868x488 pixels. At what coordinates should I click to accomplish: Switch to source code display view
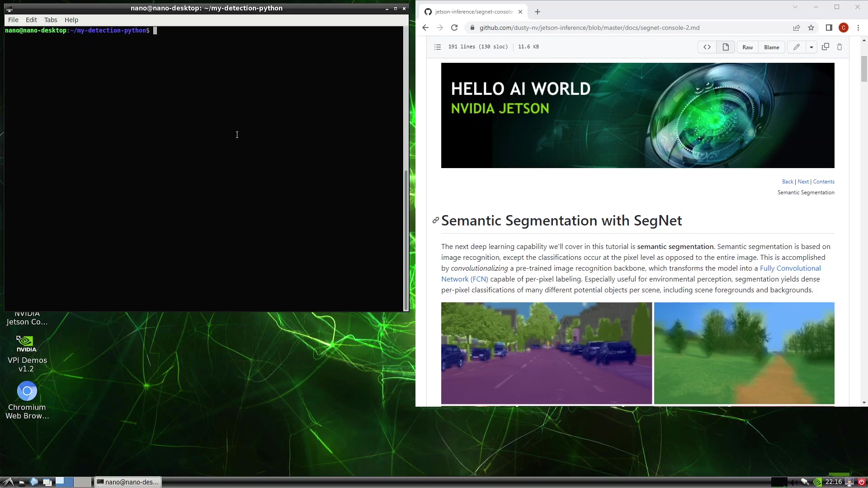[707, 47]
